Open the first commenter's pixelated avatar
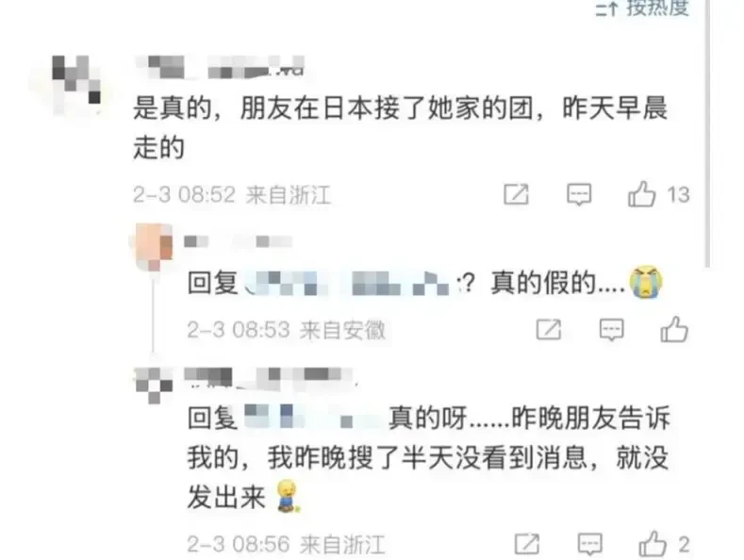The width and height of the screenshot is (744, 560). [75, 85]
